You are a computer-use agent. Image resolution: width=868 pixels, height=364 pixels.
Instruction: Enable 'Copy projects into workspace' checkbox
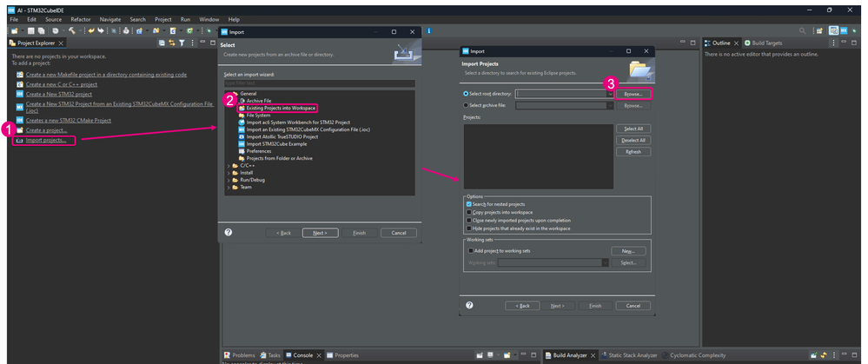[469, 212]
